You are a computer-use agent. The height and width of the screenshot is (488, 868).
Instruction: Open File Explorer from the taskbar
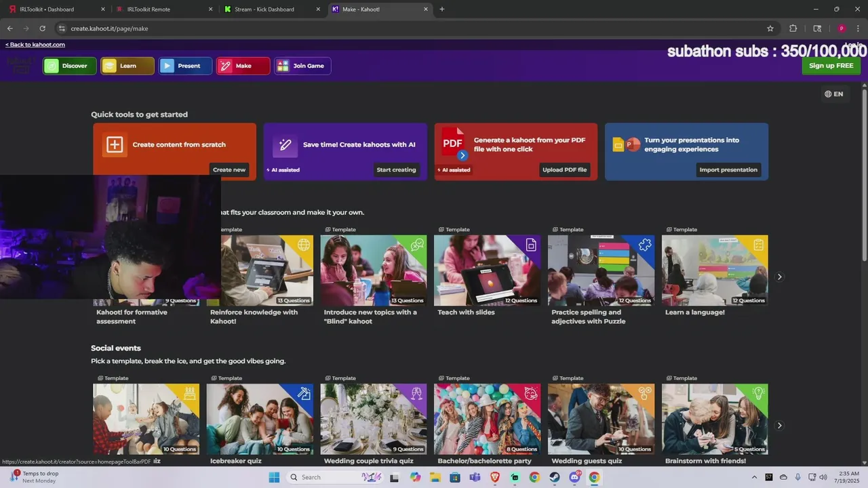[x=435, y=477]
